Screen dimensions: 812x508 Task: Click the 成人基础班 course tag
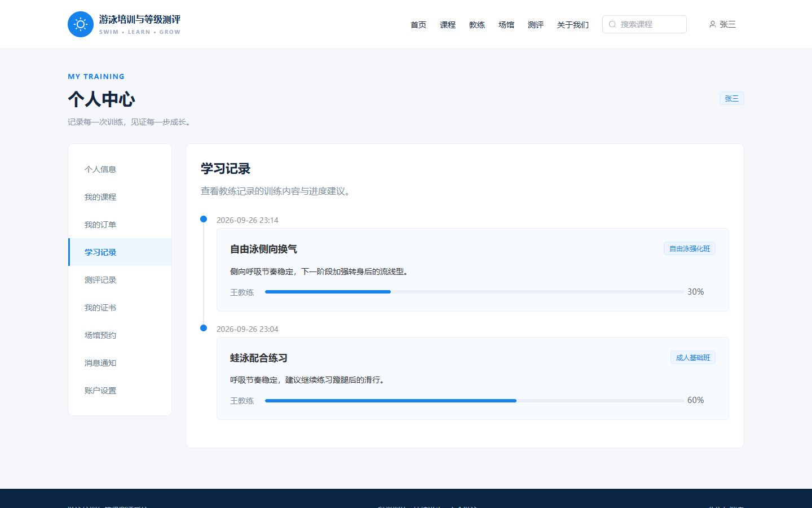693,357
